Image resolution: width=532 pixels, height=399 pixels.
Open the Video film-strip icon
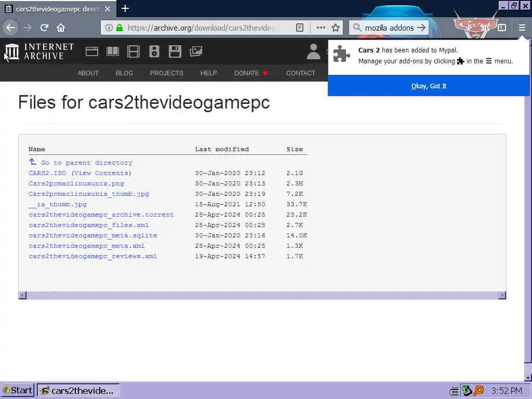[134, 51]
